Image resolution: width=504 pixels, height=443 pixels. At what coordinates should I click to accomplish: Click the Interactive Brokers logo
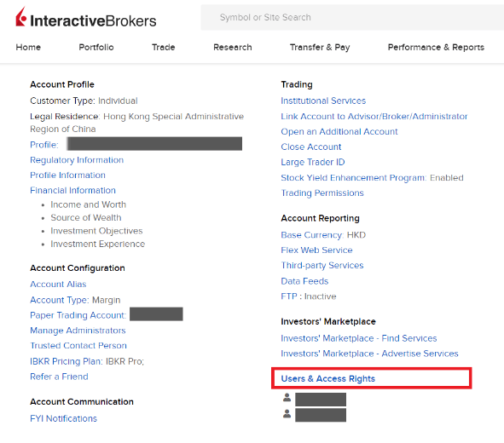click(86, 18)
